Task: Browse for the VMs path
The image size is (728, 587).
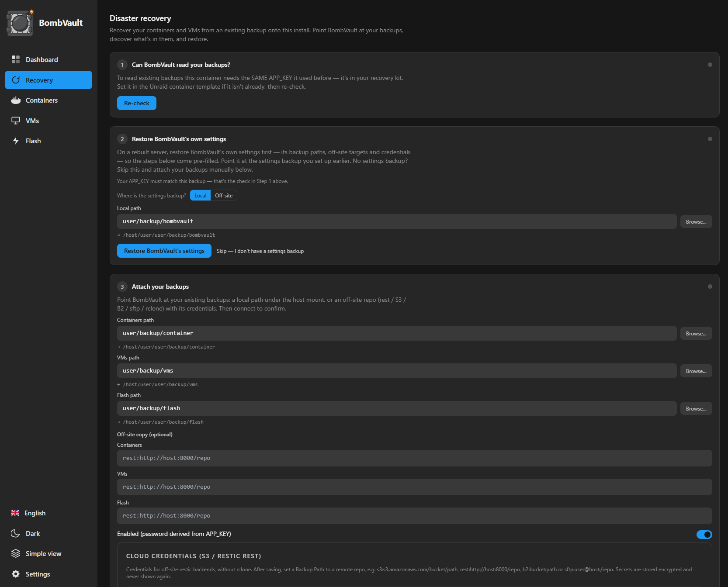Action: [696, 371]
